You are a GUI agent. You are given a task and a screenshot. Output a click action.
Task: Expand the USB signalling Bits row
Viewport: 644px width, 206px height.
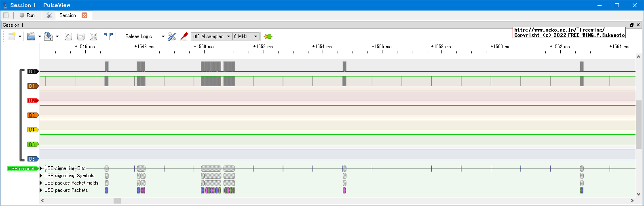click(x=41, y=168)
